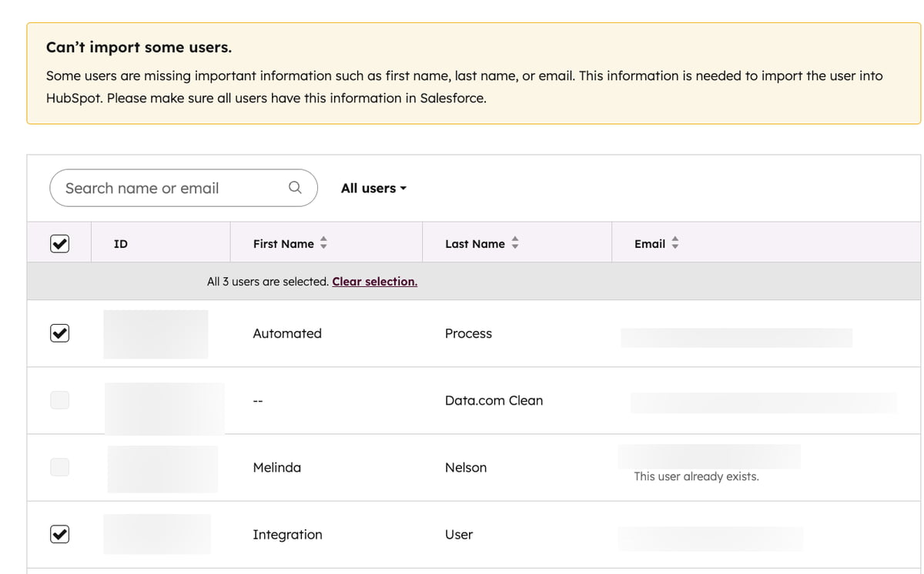
Task: Check the Data.com Clean user row
Action: [x=59, y=399]
